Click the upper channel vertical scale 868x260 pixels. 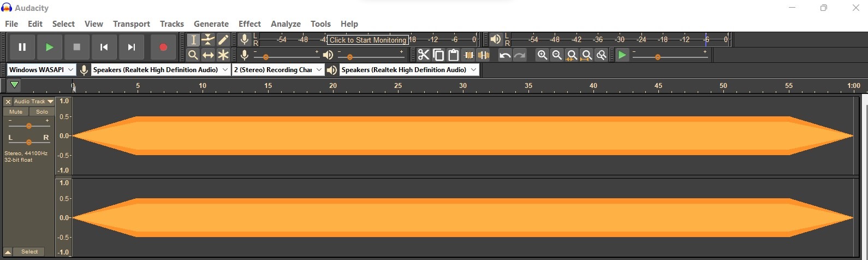pyautogui.click(x=64, y=135)
